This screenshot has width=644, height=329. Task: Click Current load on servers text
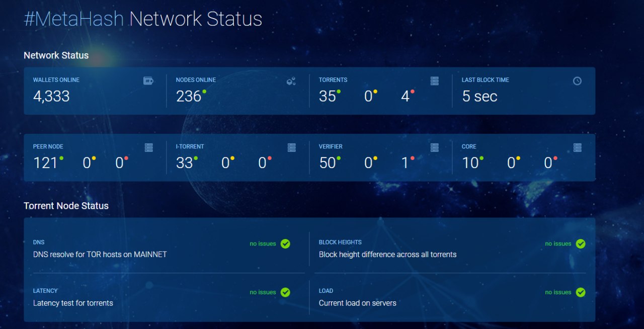point(358,303)
